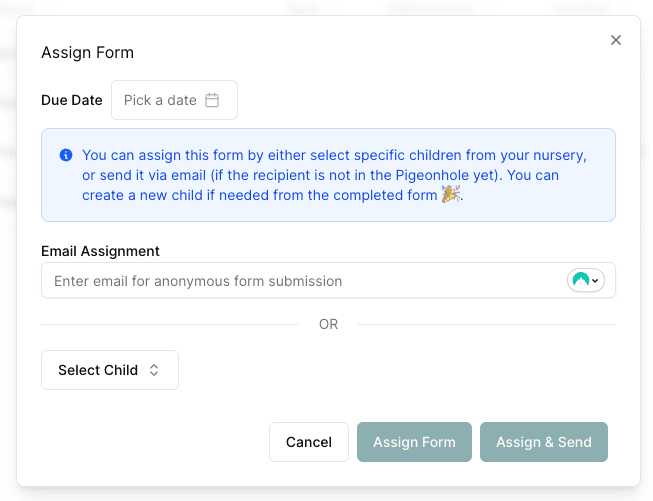Click the OR divider text
This screenshot has height=501, width=653.
click(328, 324)
